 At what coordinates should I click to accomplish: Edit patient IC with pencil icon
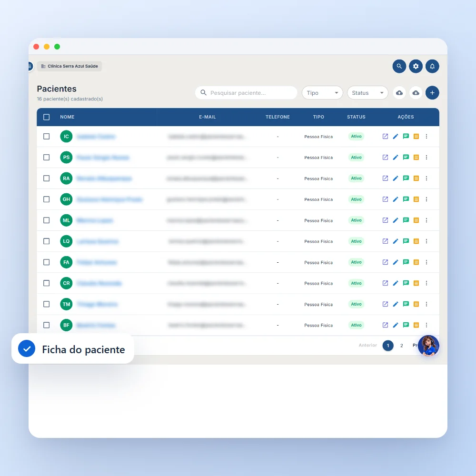click(396, 137)
